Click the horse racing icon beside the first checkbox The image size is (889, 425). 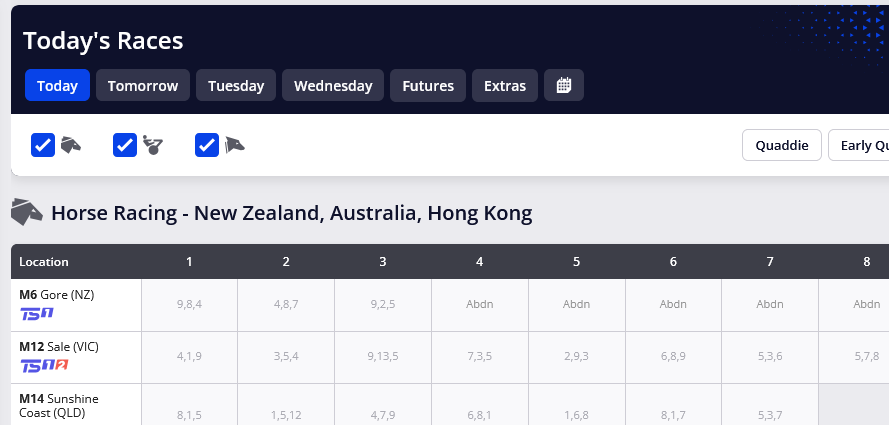pyautogui.click(x=71, y=145)
